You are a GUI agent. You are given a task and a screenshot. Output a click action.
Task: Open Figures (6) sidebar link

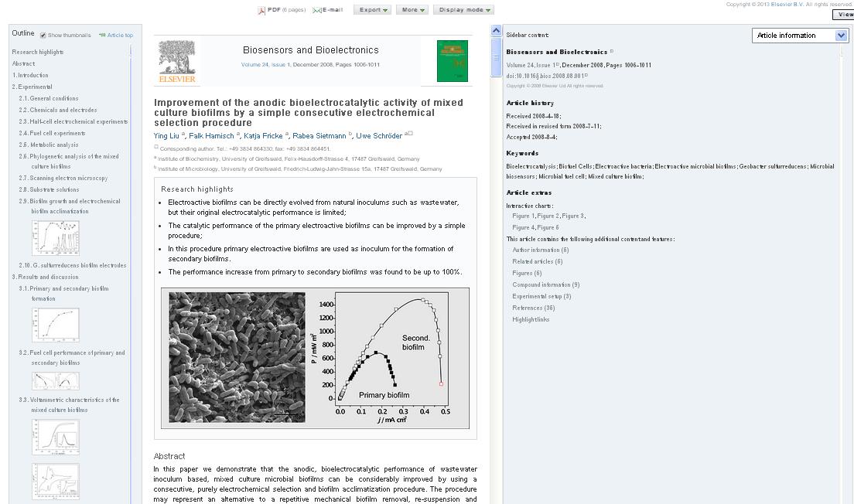(527, 273)
